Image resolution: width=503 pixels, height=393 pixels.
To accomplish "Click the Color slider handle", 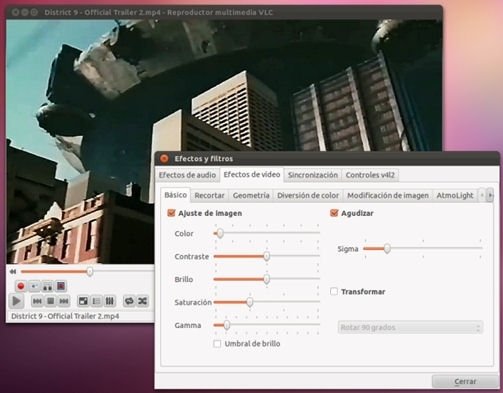I will 220,233.
